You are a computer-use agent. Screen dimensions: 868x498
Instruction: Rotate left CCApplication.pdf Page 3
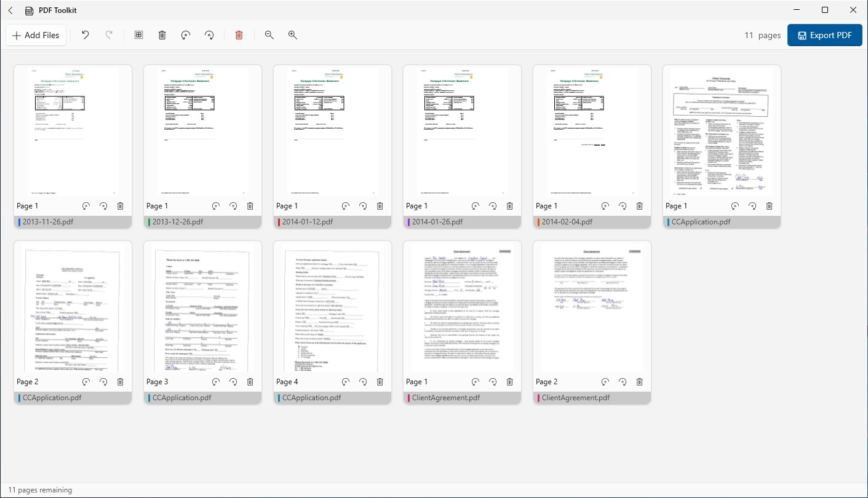[216, 382]
